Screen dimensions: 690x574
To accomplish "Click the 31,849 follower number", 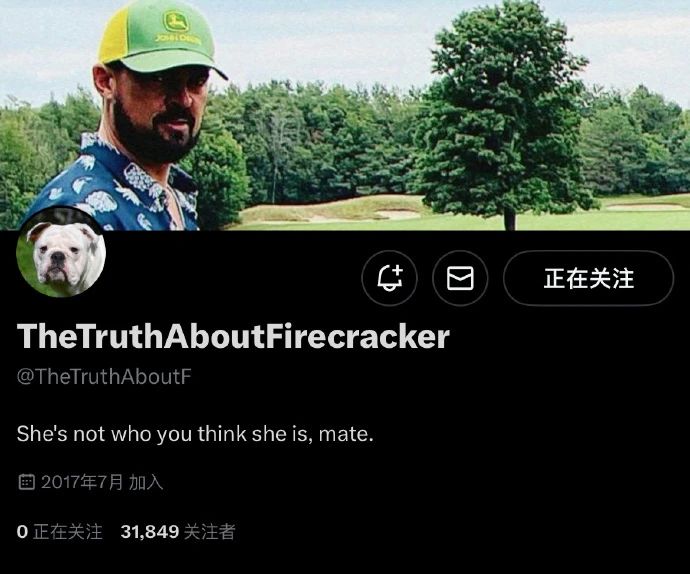I will tap(150, 532).
